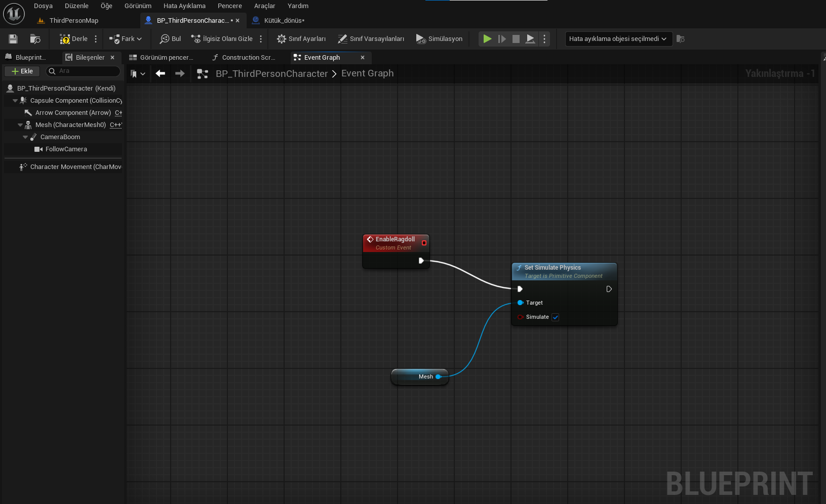Close the Bileşenler panel tab
Image resolution: width=826 pixels, height=504 pixels.
112,58
